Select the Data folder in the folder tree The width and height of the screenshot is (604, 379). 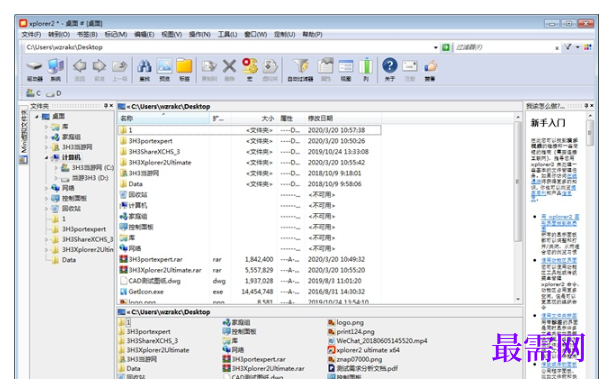[69, 260]
